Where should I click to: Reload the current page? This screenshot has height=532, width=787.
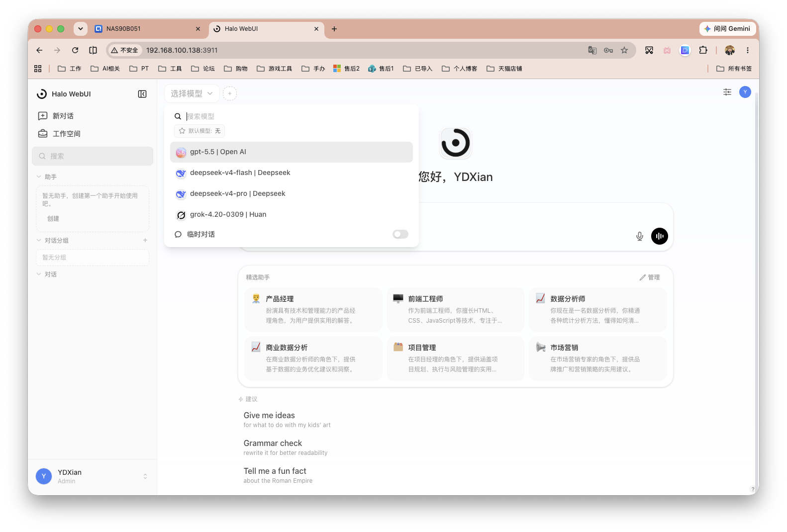click(75, 50)
